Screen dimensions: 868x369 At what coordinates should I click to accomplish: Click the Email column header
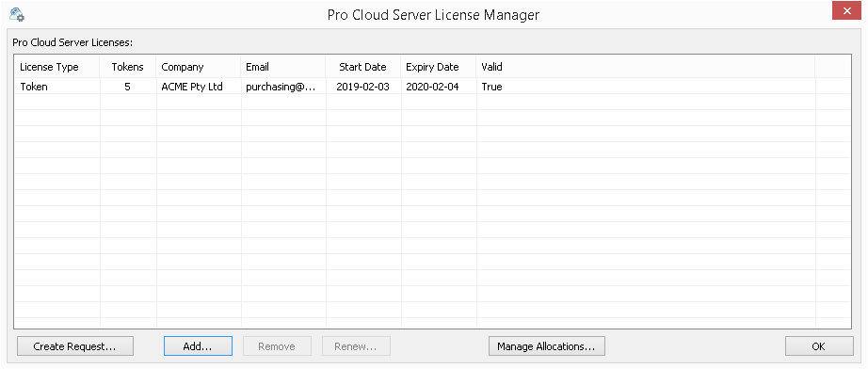pyautogui.click(x=283, y=67)
